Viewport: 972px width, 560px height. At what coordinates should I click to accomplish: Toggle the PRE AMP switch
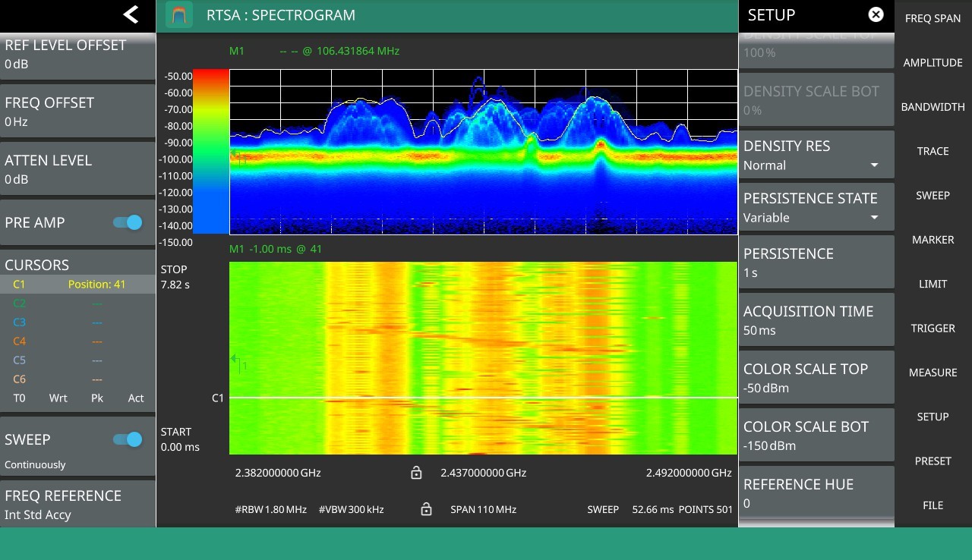point(128,222)
